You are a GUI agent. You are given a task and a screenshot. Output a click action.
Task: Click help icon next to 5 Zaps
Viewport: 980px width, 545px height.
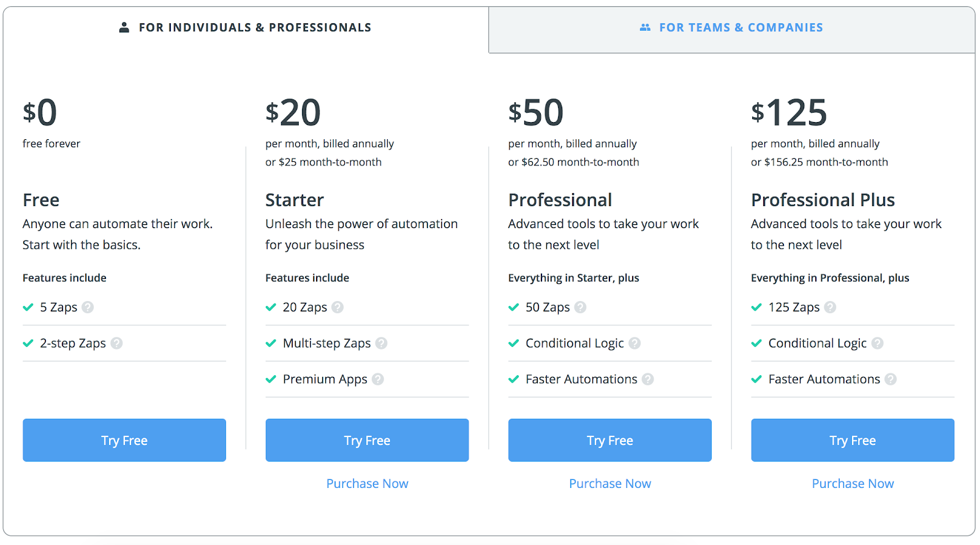point(88,307)
